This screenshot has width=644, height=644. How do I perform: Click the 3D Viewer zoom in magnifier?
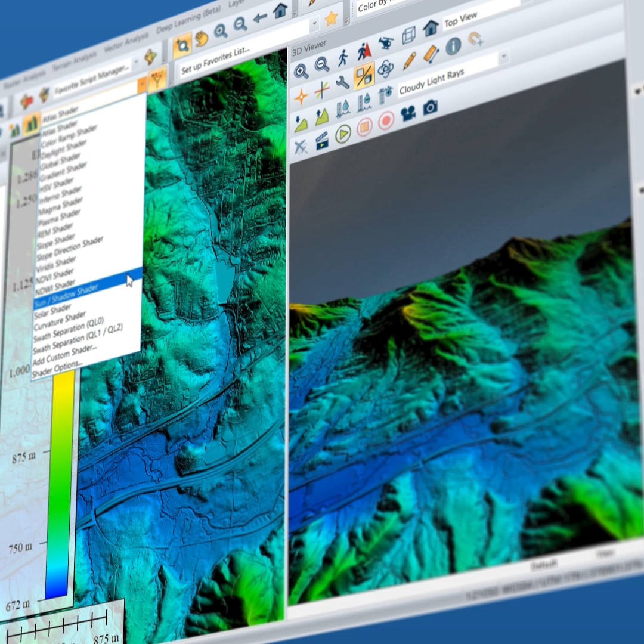(x=301, y=72)
